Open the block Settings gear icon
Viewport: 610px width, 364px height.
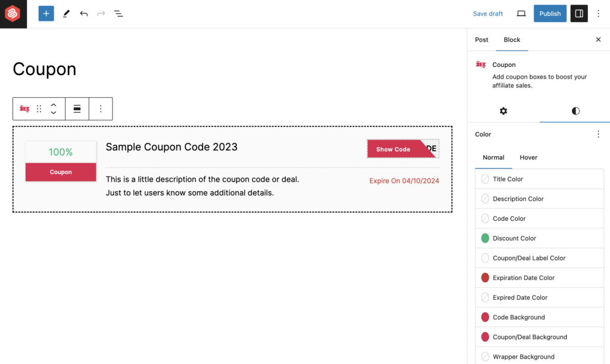[x=503, y=111]
